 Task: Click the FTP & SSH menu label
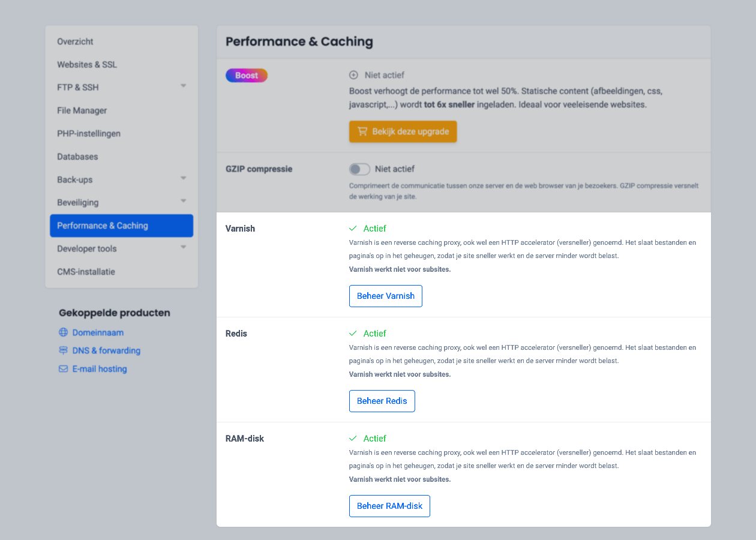78,87
